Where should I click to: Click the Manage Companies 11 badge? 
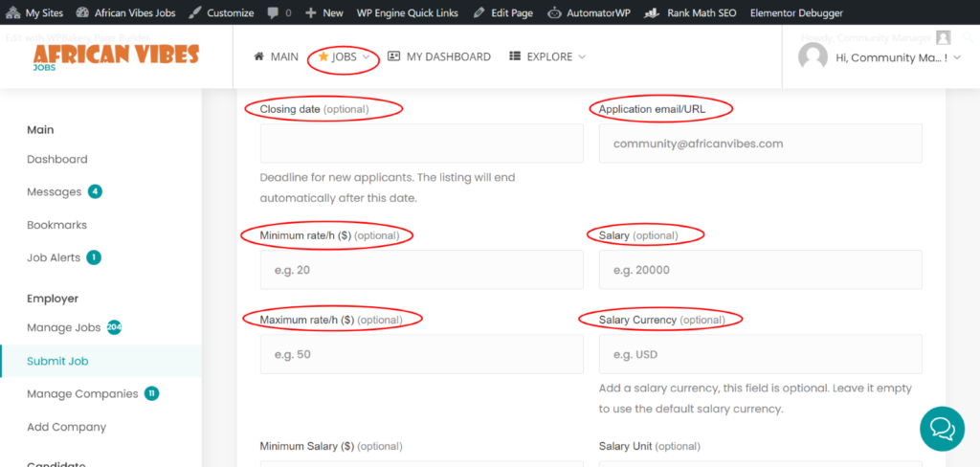[152, 394]
